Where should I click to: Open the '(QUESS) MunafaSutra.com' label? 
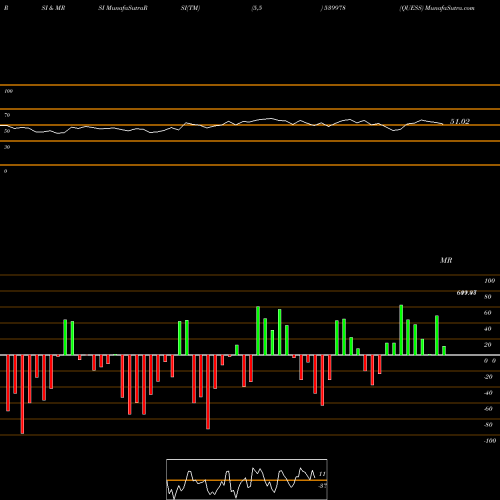[437, 8]
